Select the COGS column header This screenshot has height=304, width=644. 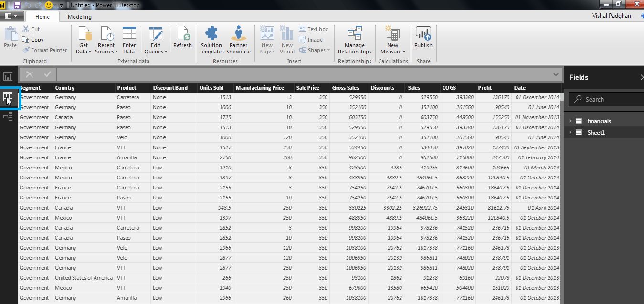coord(458,88)
